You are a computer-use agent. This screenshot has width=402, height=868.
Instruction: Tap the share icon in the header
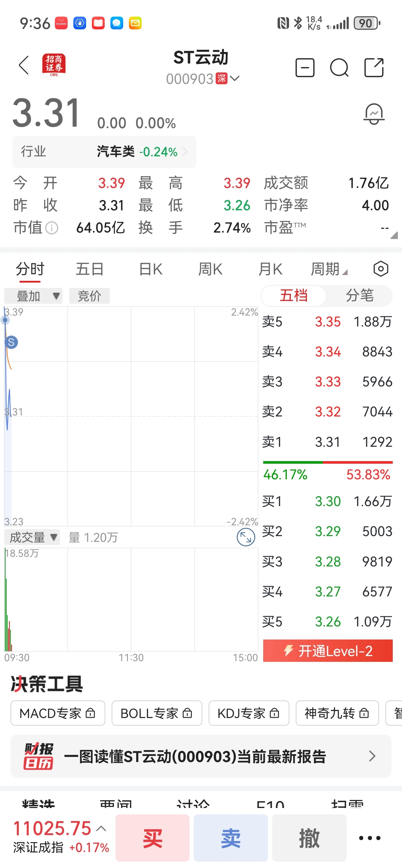tap(374, 68)
